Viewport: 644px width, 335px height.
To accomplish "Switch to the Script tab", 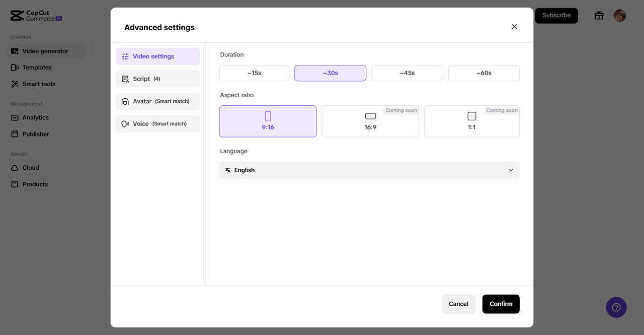I will click(x=157, y=79).
